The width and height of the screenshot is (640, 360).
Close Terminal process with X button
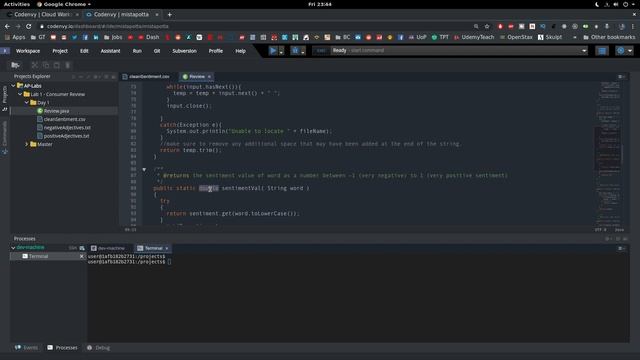point(82,256)
